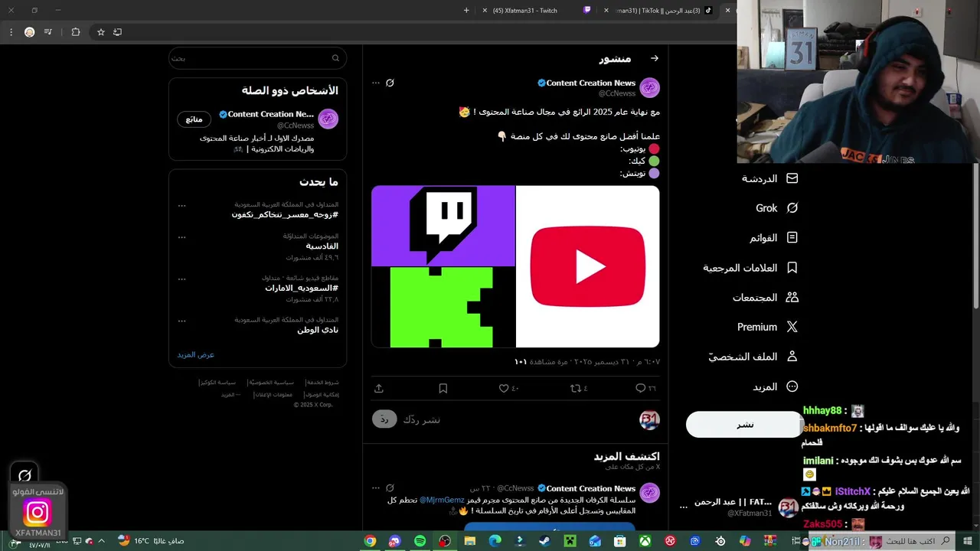
Task: Open Chrome from the taskbar
Action: click(x=370, y=541)
